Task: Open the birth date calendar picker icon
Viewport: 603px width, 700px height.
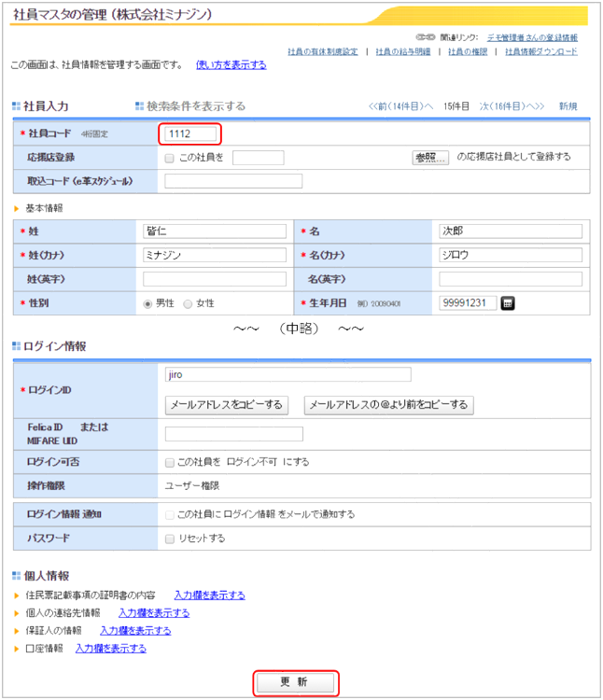Action: (x=508, y=303)
